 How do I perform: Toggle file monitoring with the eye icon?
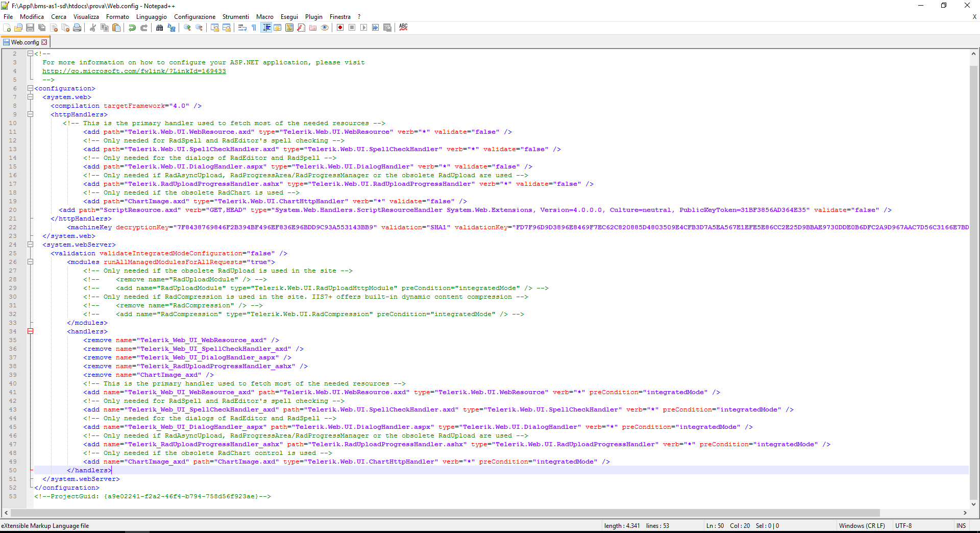tap(325, 28)
